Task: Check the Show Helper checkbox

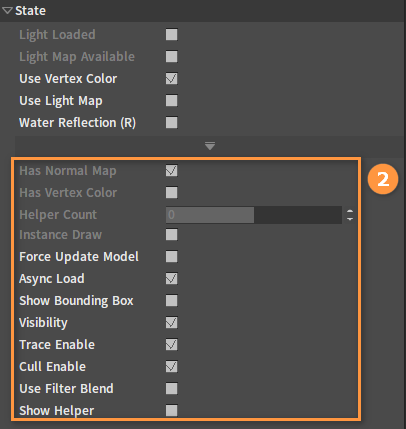Action: [x=171, y=411]
